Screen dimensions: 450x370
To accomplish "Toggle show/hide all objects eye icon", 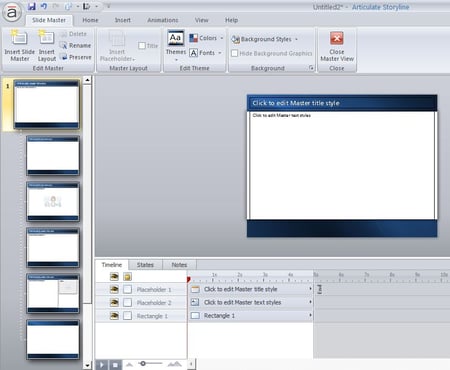I will point(114,276).
